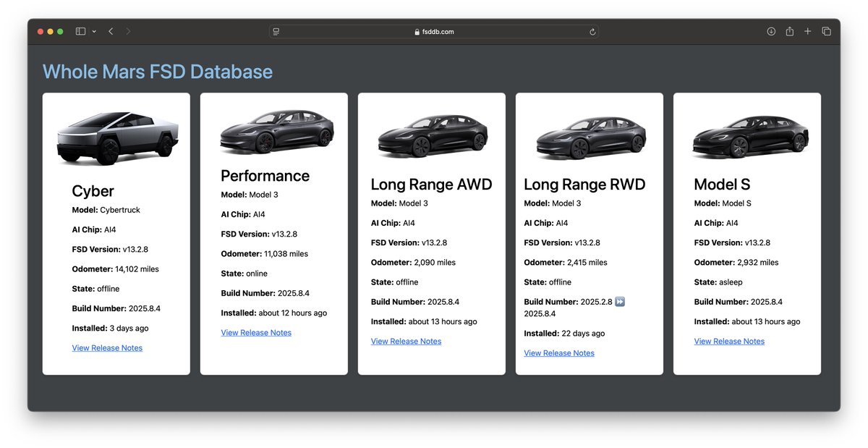The width and height of the screenshot is (868, 448).
Task: Click the fast-forward emoji after 2025.2.8
Action: [x=619, y=302]
